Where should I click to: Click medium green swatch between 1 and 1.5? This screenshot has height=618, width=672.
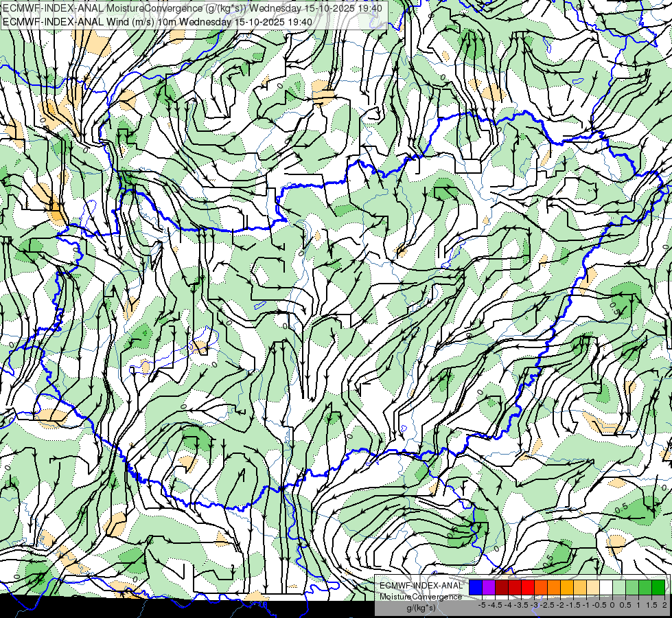pyautogui.click(x=645, y=587)
